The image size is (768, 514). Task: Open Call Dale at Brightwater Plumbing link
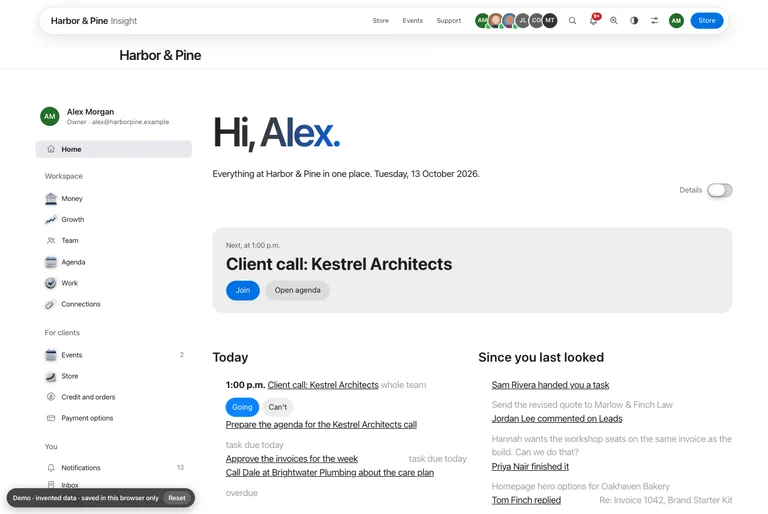click(x=330, y=472)
